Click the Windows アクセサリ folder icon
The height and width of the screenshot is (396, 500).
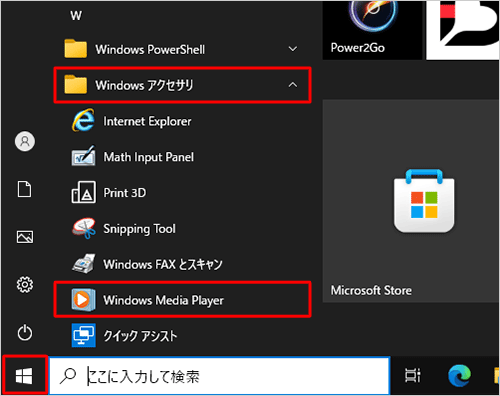click(x=76, y=84)
